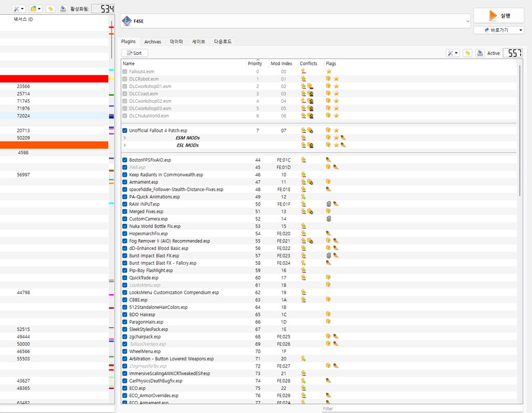The width and height of the screenshot is (532, 413).
Task: Toggle Pip-Boy Flashlight.esp checkbox
Action: (x=125, y=271)
